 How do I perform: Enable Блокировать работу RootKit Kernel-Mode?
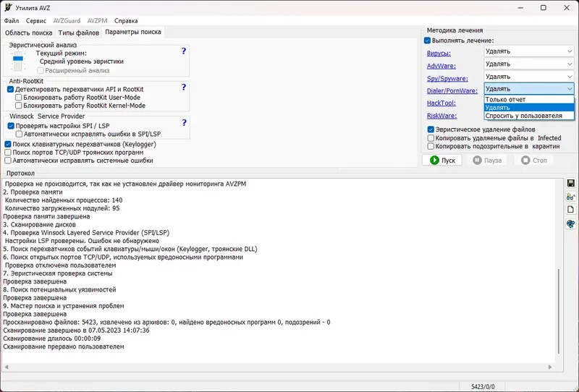tap(19, 106)
